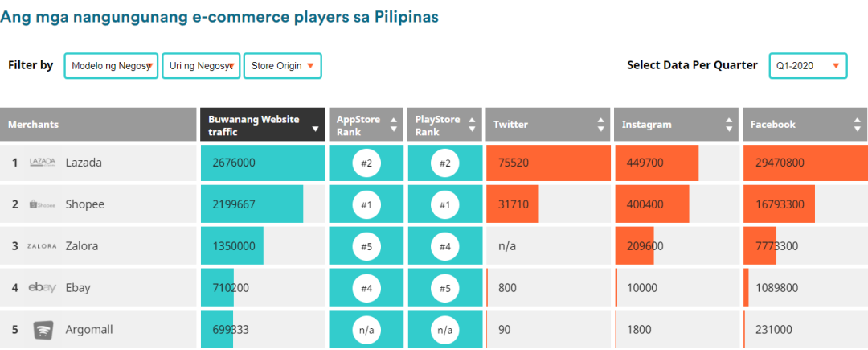This screenshot has height=350, width=868.
Task: Click the Select Data Per Quarter label
Action: 693,65
